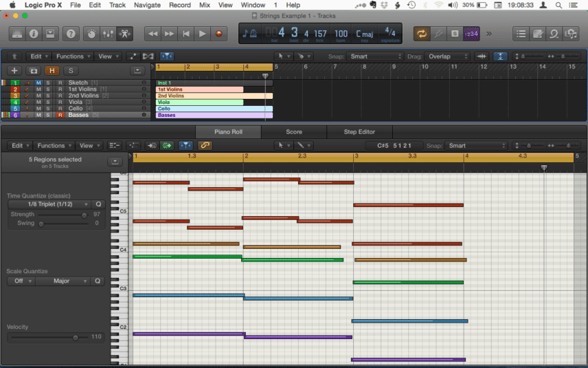
Task: Switch to Score tab
Action: tap(294, 132)
